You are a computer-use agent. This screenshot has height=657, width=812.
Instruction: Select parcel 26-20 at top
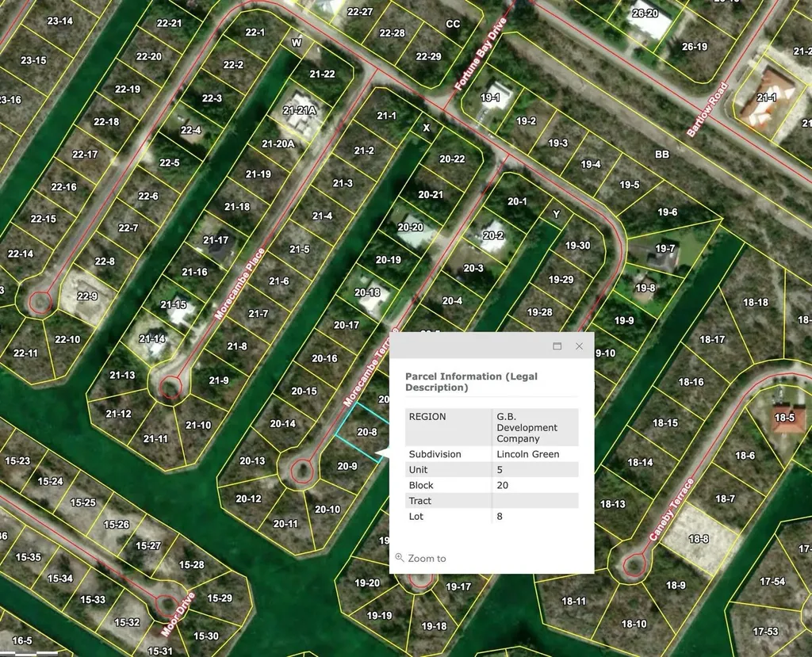click(645, 13)
